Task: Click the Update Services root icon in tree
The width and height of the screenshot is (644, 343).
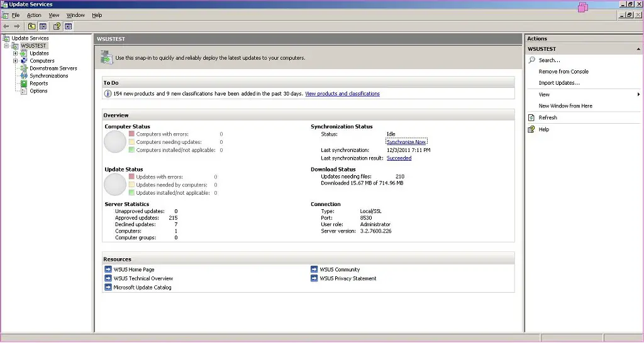Action: 6,38
